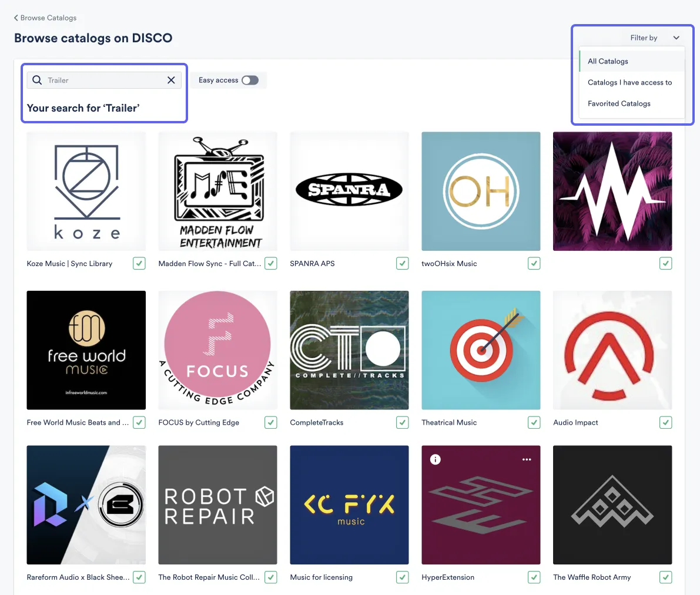
Task: Open the pink FOCUS thumbnail
Action: click(218, 350)
